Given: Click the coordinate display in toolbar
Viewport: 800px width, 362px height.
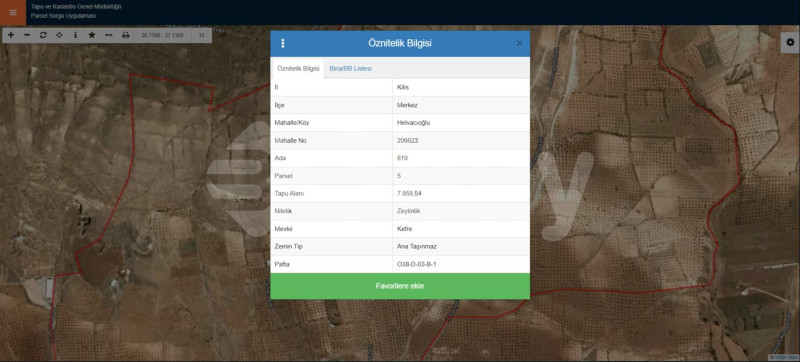Looking at the screenshot, I should point(162,35).
